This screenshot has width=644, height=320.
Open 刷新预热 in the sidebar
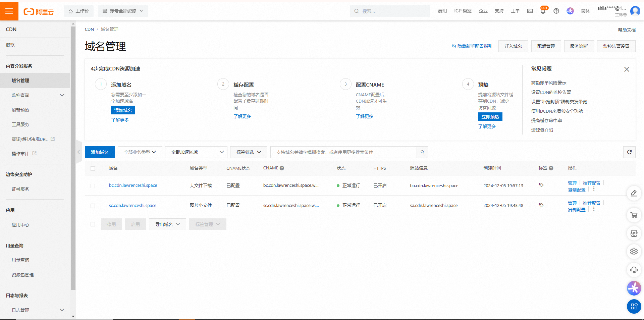point(20,110)
